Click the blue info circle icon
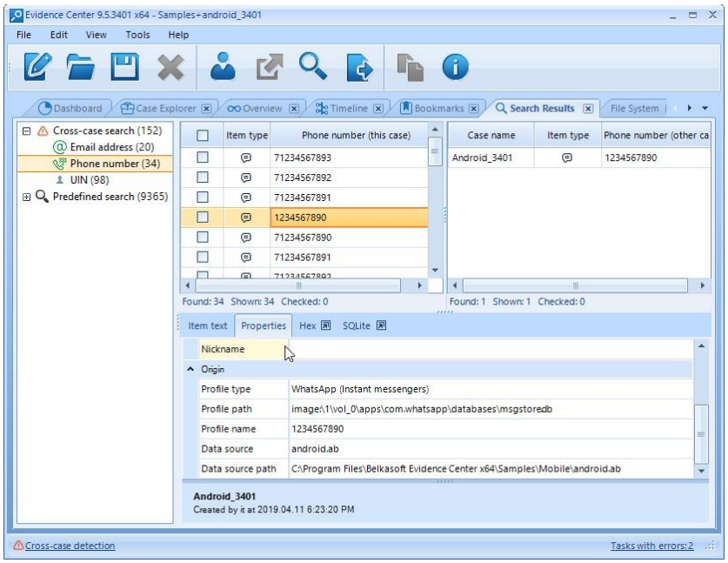 [455, 67]
